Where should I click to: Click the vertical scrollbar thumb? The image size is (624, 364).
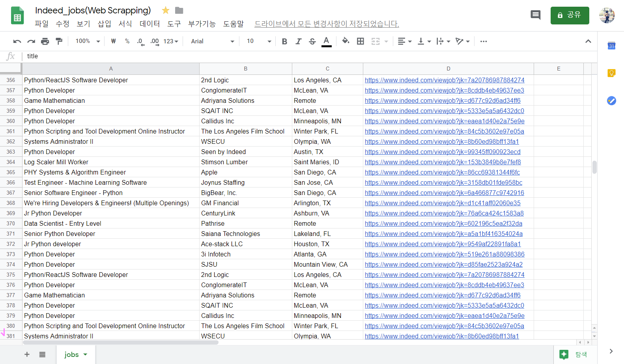point(594,167)
